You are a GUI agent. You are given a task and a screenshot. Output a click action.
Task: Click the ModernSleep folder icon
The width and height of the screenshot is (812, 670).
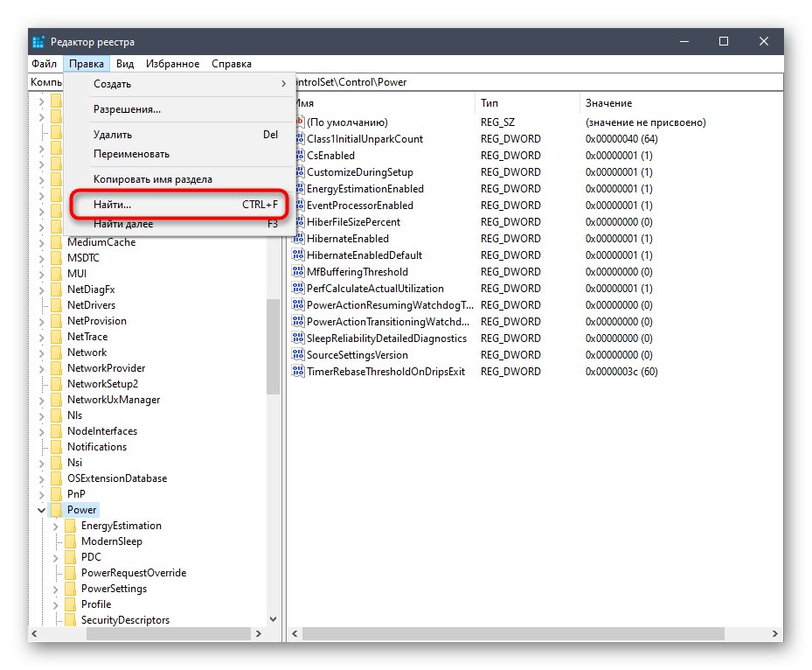pyautogui.click(x=71, y=541)
